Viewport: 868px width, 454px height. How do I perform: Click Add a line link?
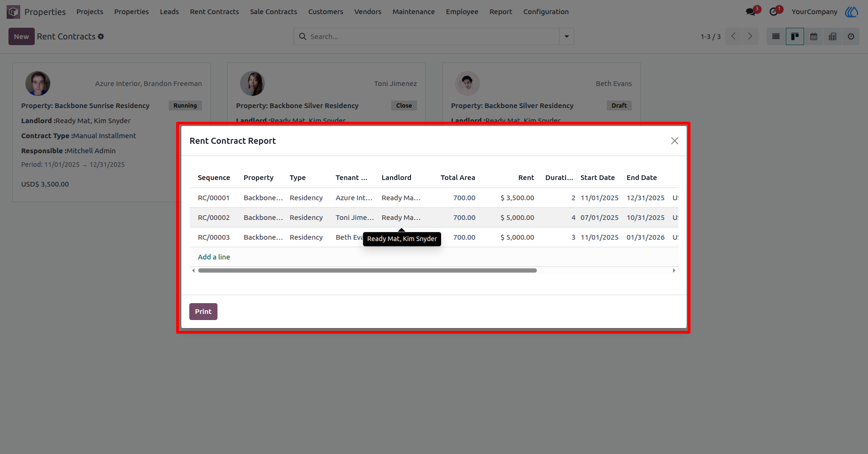[214, 257]
